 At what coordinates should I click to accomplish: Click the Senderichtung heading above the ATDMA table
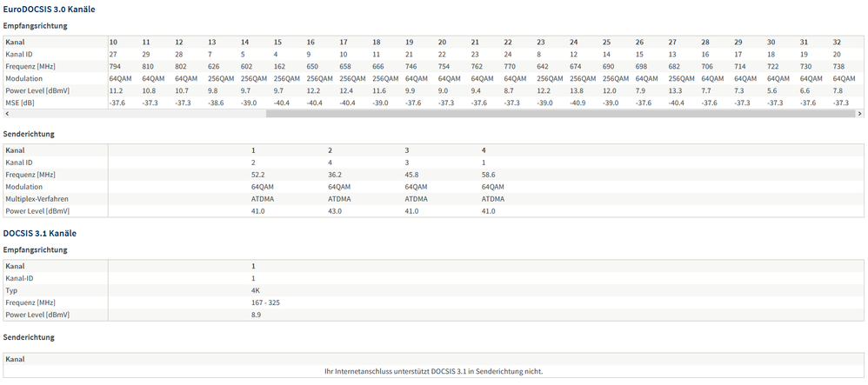click(x=29, y=134)
